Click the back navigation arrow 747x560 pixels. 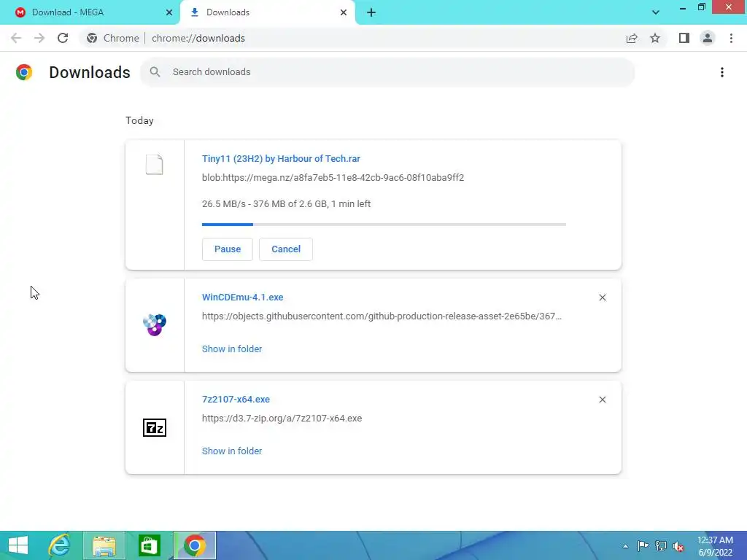(x=16, y=38)
